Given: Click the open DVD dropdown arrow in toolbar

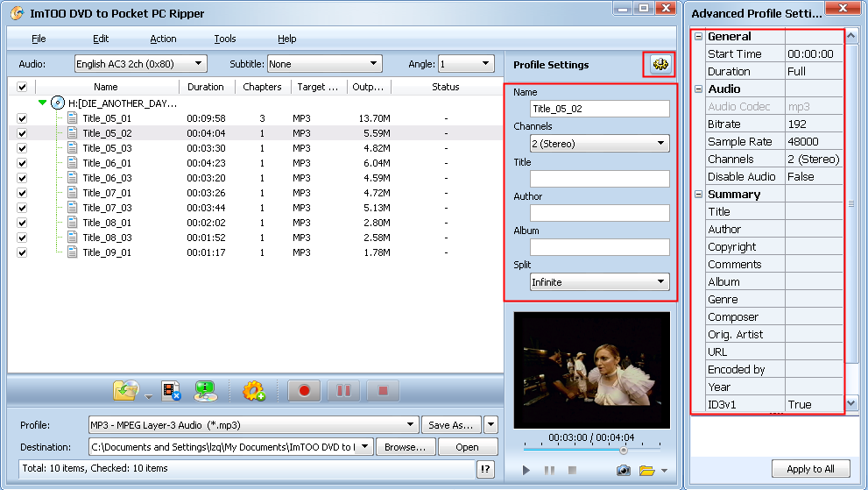Looking at the screenshot, I should coord(148,397).
